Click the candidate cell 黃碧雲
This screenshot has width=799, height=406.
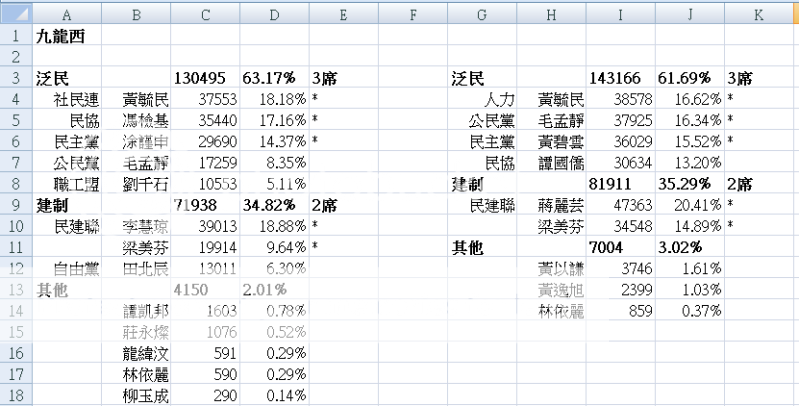[552, 141]
